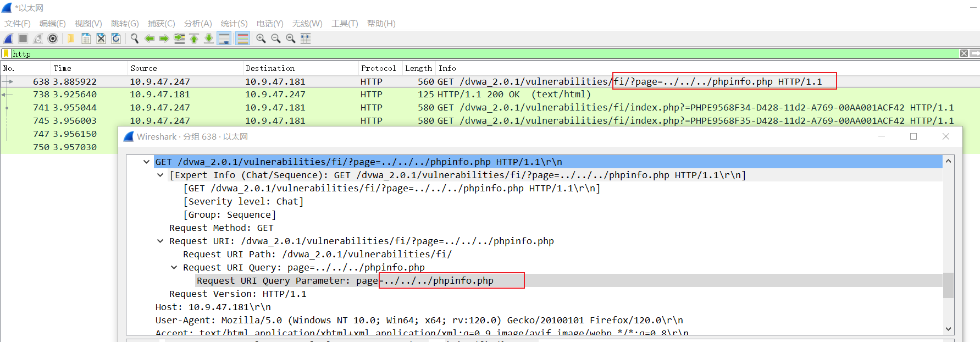
Task: Toggle auto-scroll during live capture
Action: (x=224, y=38)
